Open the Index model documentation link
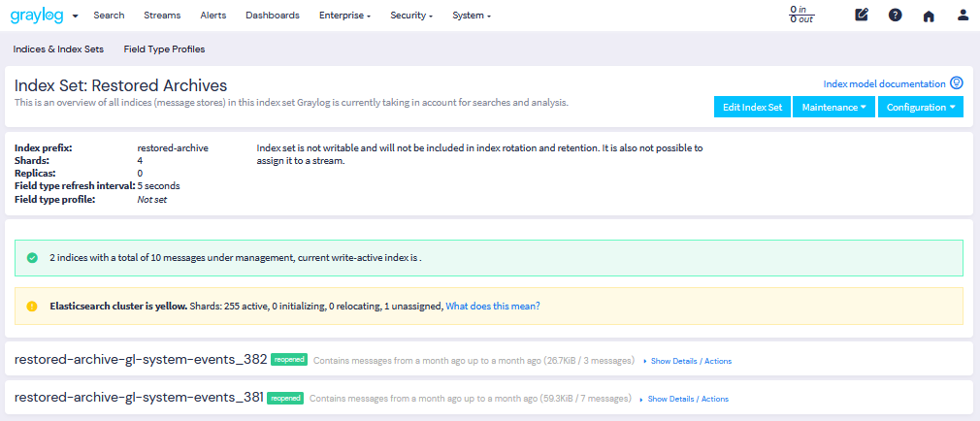The width and height of the screenshot is (980, 421). click(x=884, y=84)
